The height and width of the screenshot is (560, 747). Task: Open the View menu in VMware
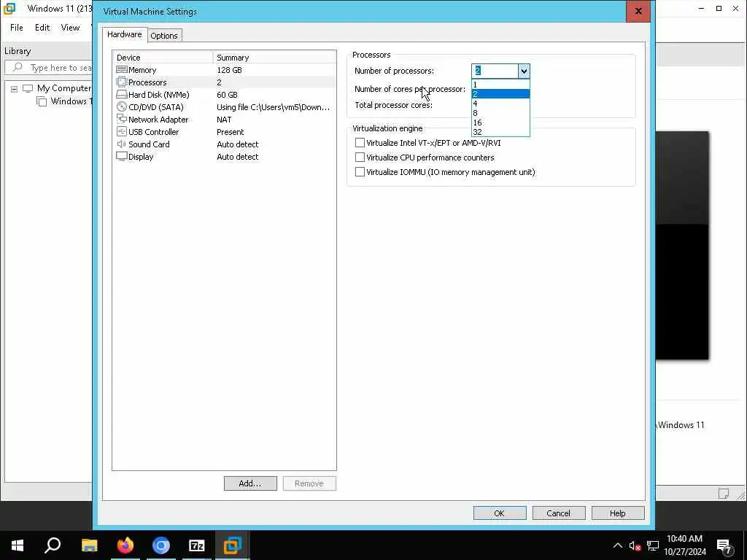pyautogui.click(x=70, y=28)
